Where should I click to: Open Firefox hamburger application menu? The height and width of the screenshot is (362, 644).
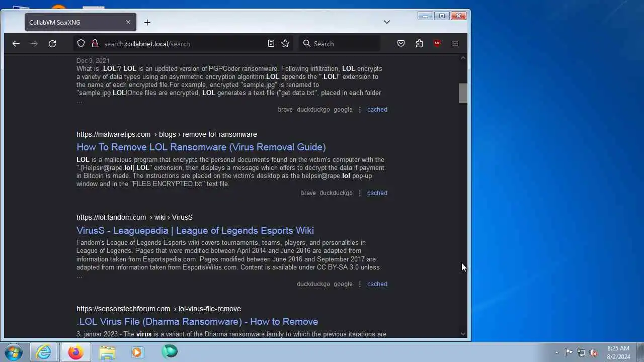pyautogui.click(x=455, y=44)
